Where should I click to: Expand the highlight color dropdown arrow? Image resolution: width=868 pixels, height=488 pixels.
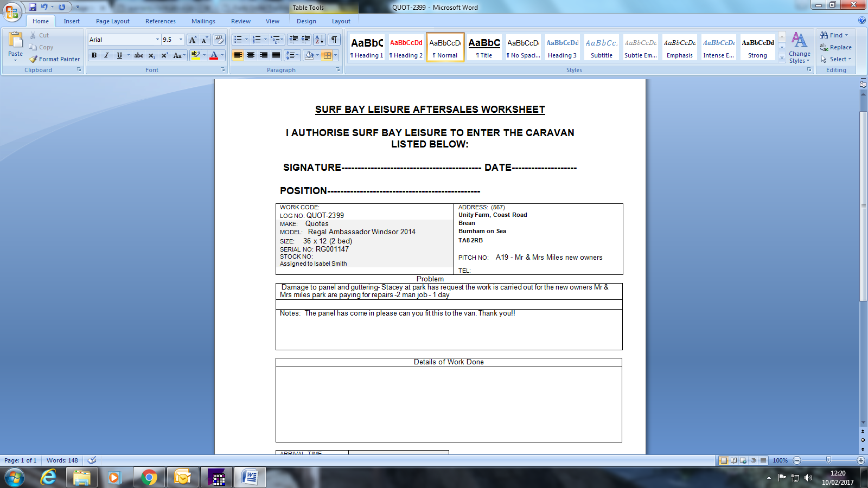point(204,55)
